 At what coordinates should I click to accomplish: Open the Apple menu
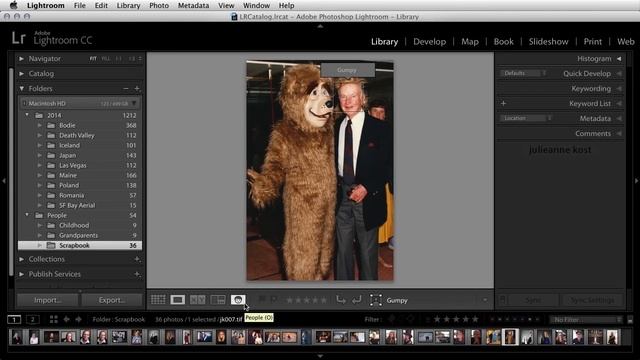pos(14,5)
